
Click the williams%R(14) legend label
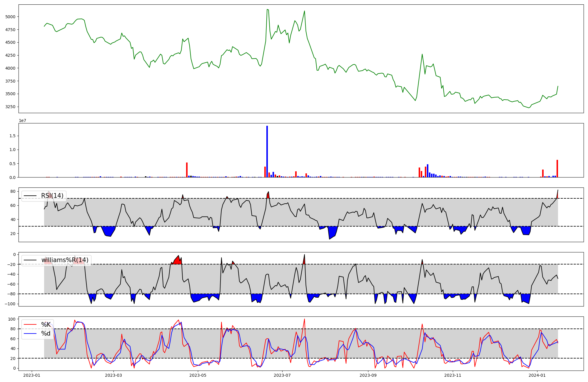[65, 260]
